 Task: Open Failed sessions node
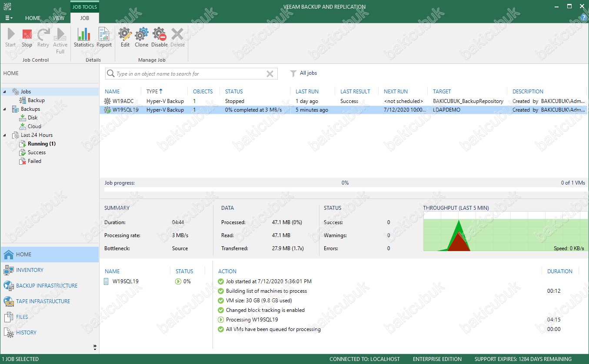[x=34, y=161]
